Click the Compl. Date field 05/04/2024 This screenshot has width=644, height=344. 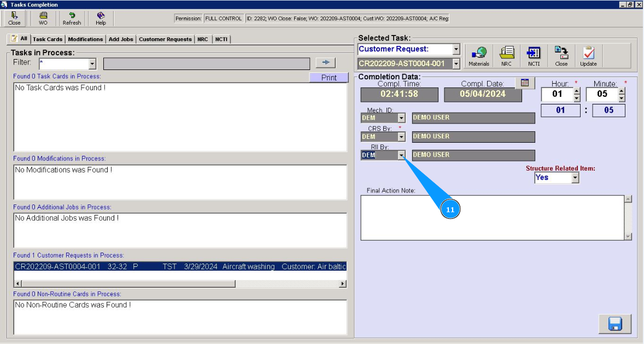click(x=483, y=94)
